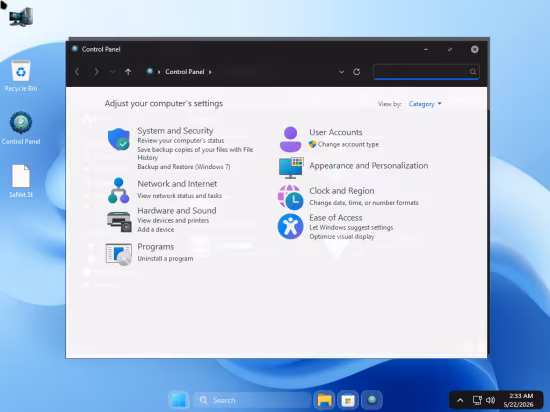Select the Control Panel desktop shortcut
Image resolution: width=550 pixels, height=412 pixels.
click(21, 128)
